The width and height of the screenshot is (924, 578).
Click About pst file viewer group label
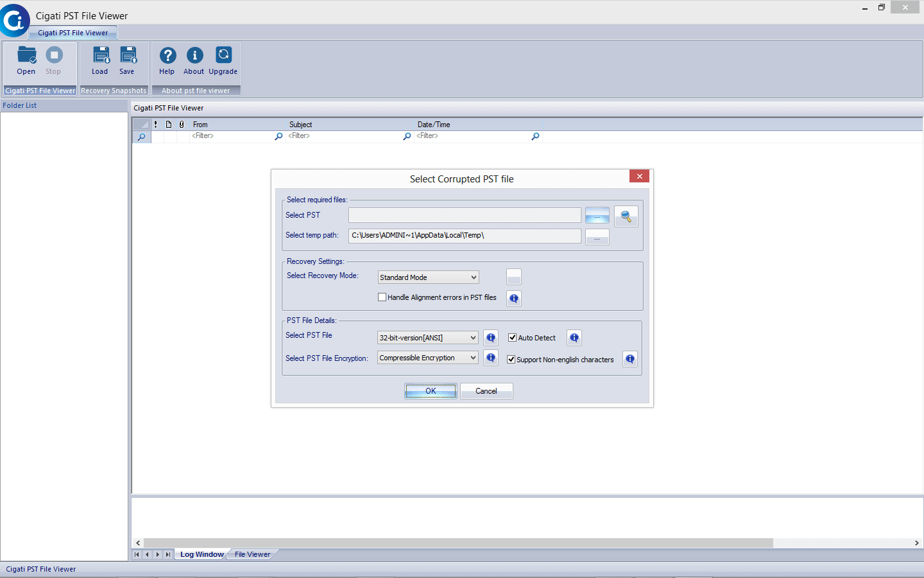(x=196, y=91)
